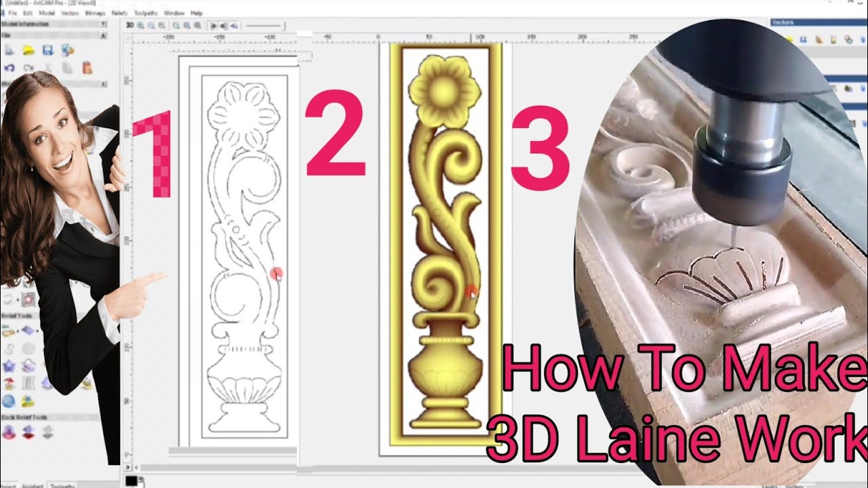
Task: Open the Toolpaths menu
Action: point(146,13)
